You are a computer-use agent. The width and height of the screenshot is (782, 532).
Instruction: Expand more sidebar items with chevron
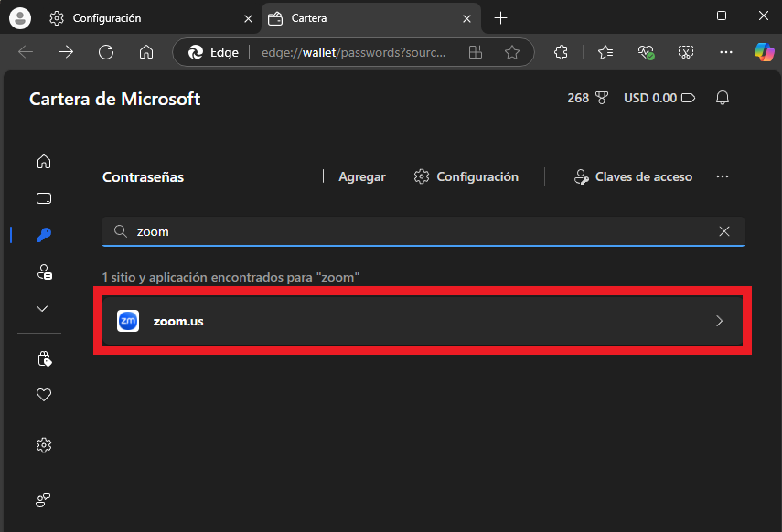pos(42,309)
